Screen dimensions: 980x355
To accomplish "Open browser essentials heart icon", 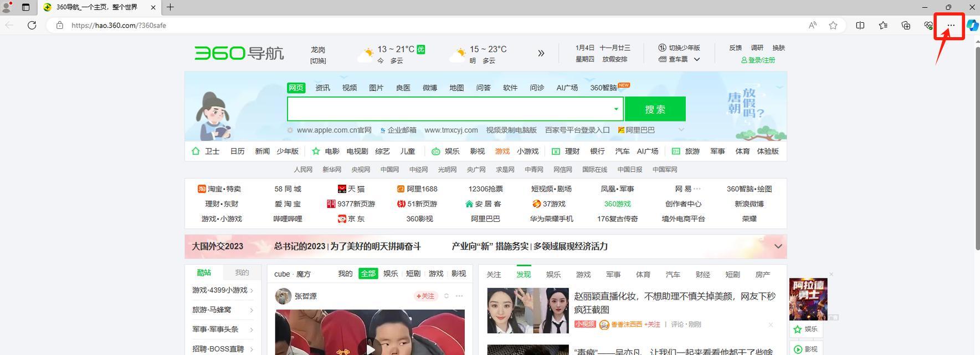I will (x=928, y=25).
